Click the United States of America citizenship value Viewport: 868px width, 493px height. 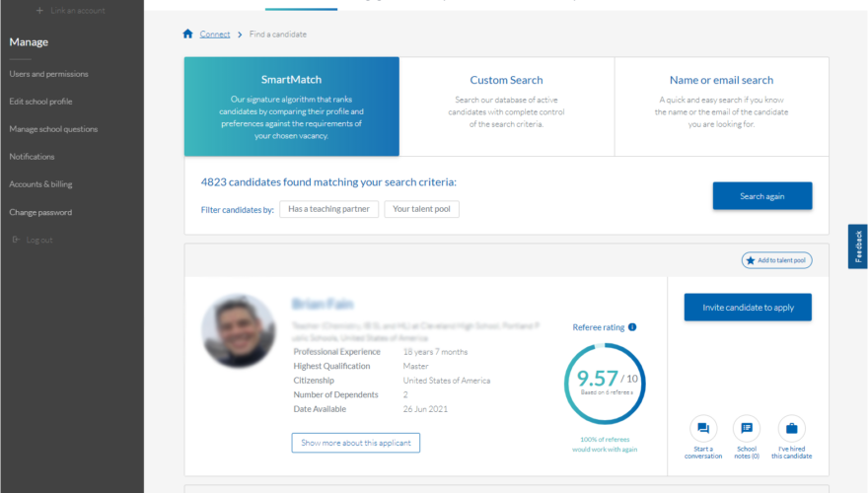tap(447, 381)
